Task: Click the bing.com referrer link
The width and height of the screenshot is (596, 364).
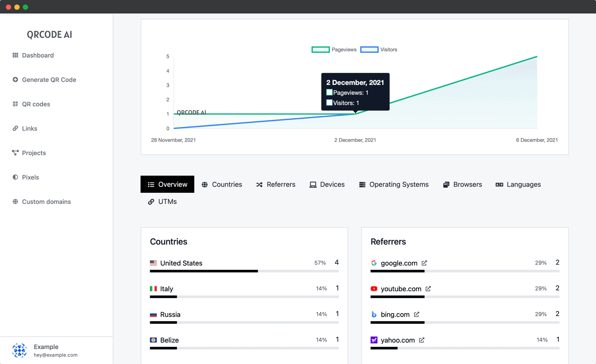Action: (395, 314)
